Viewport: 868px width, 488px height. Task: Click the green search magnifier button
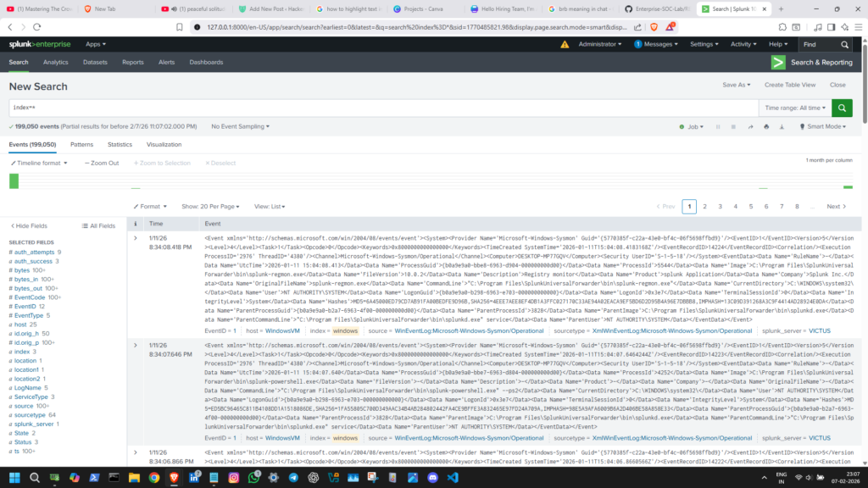841,108
